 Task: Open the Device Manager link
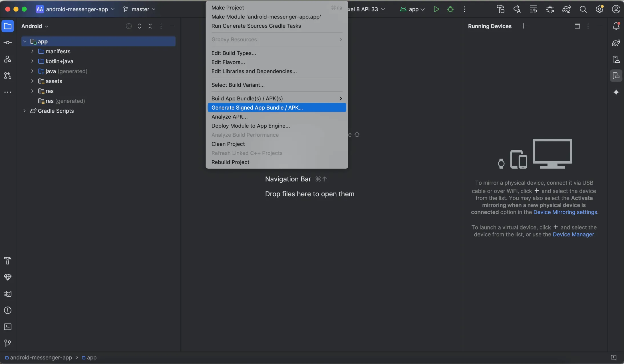point(573,234)
